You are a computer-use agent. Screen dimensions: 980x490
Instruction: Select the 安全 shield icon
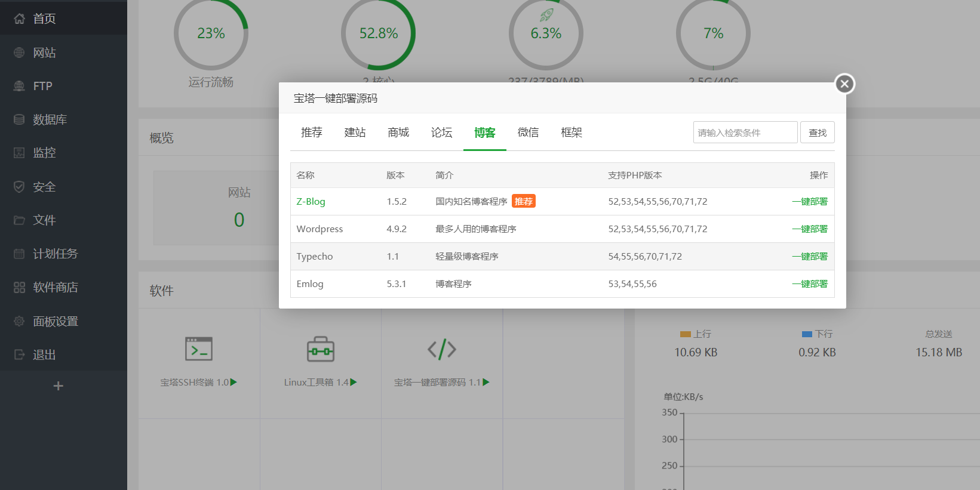19,187
